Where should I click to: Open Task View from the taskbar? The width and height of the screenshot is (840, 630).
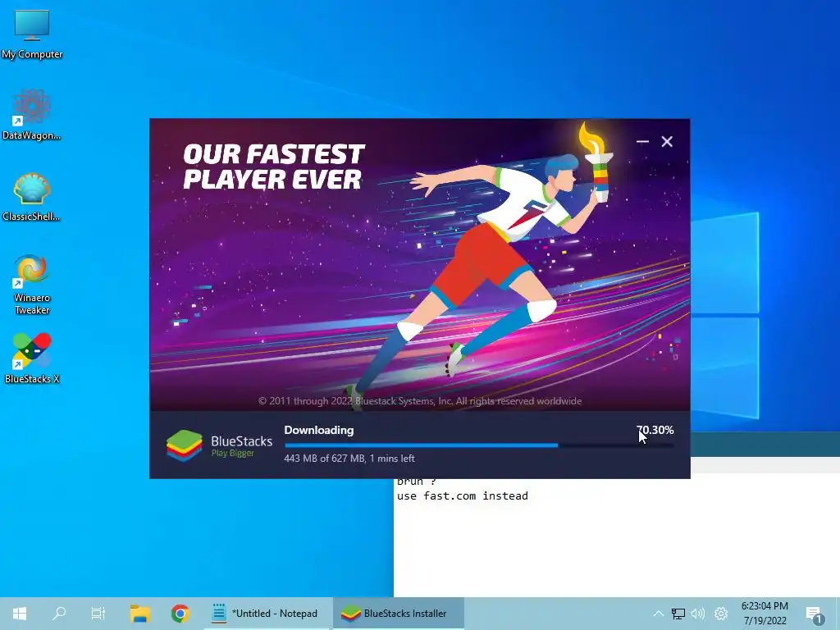[98, 614]
